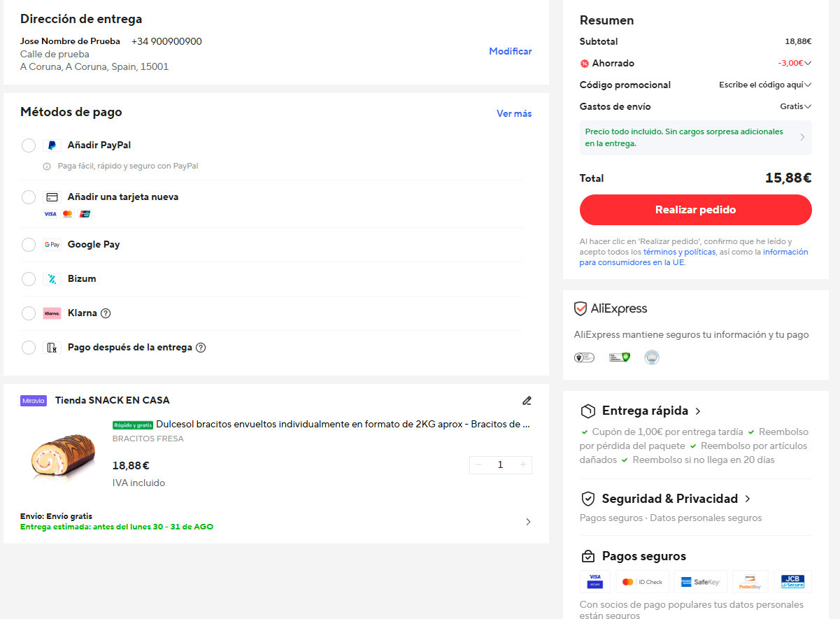Open the términos y políticas link
The height and width of the screenshot is (619, 840).
pyautogui.click(x=679, y=252)
